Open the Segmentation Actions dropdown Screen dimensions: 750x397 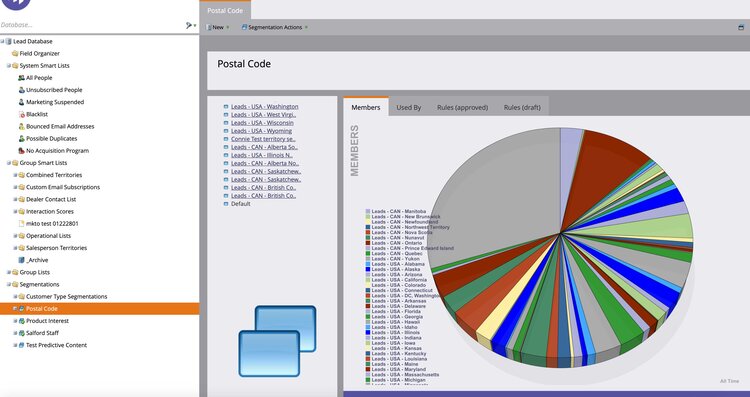click(x=275, y=27)
